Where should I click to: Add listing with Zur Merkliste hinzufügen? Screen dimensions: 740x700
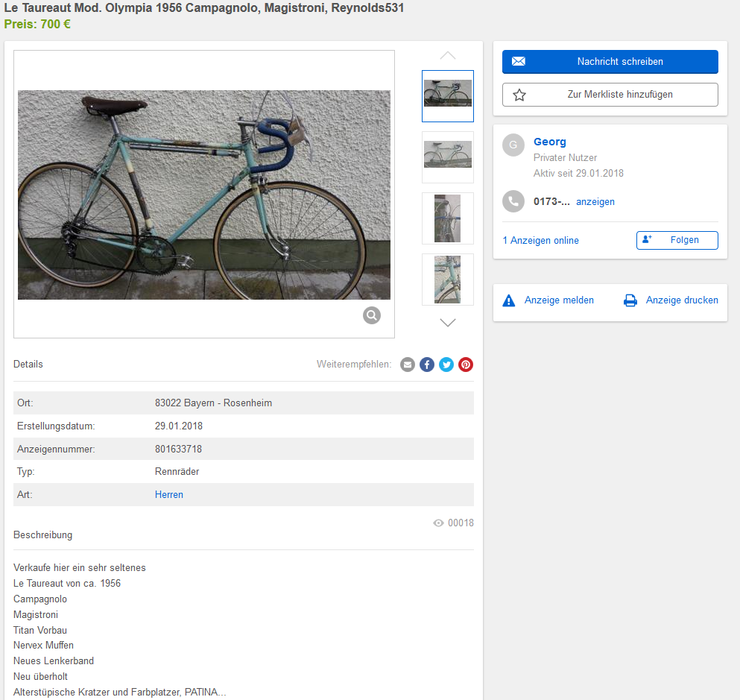[x=610, y=95]
